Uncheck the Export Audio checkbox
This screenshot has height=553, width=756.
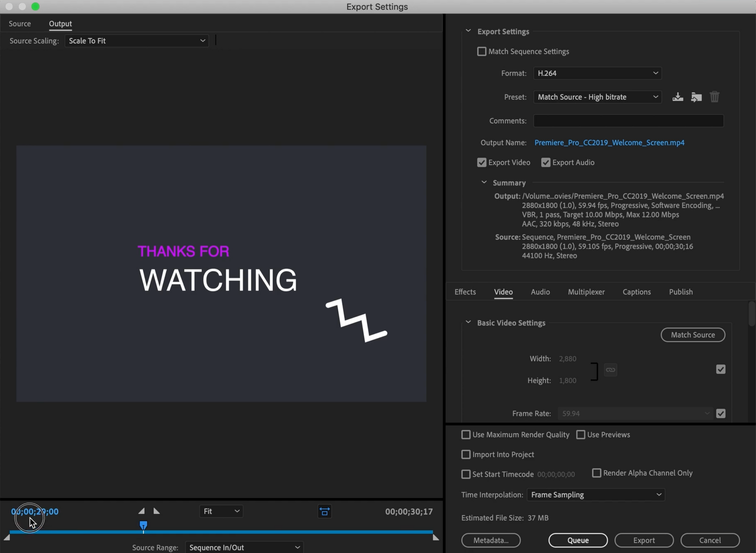[x=545, y=163]
